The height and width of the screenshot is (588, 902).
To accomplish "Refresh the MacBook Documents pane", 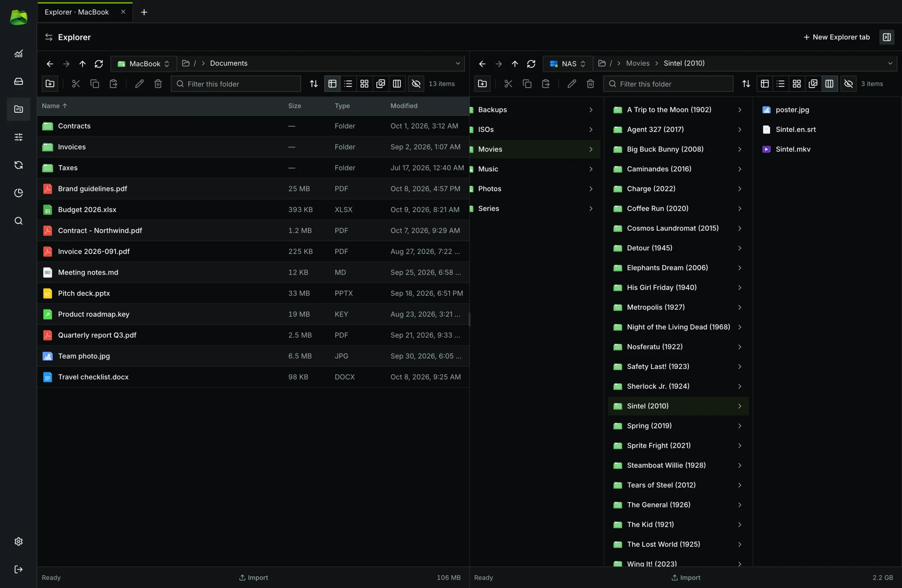I will (99, 63).
